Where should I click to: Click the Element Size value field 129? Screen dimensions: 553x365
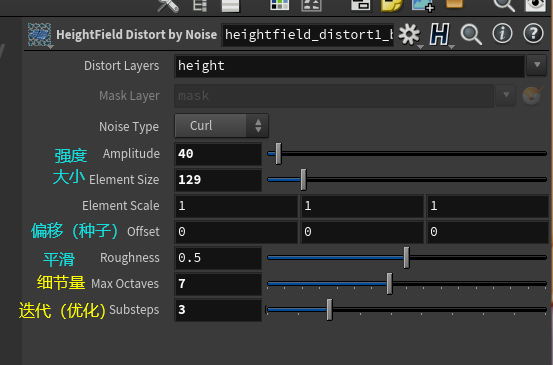coord(218,180)
